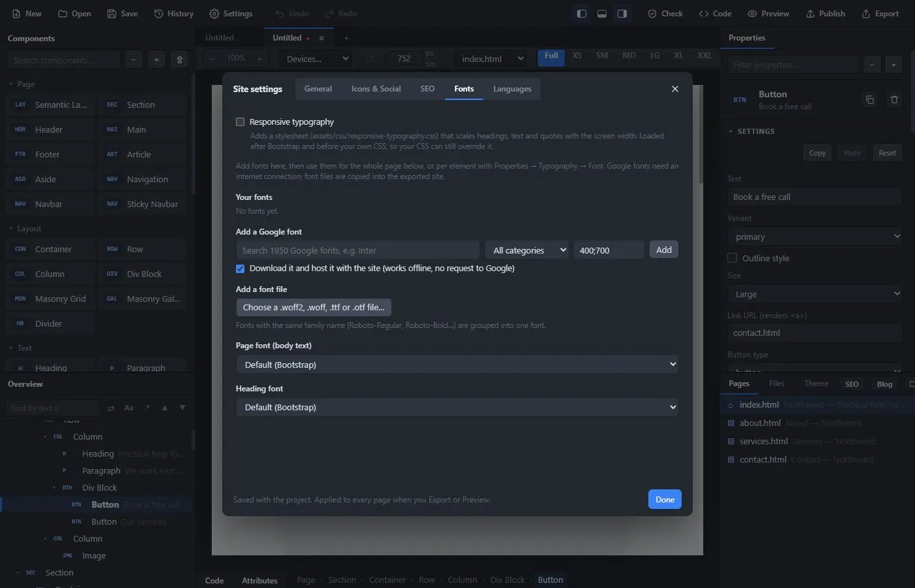Uncheck Download and host it with the site
The image size is (915, 588).
tap(240, 269)
